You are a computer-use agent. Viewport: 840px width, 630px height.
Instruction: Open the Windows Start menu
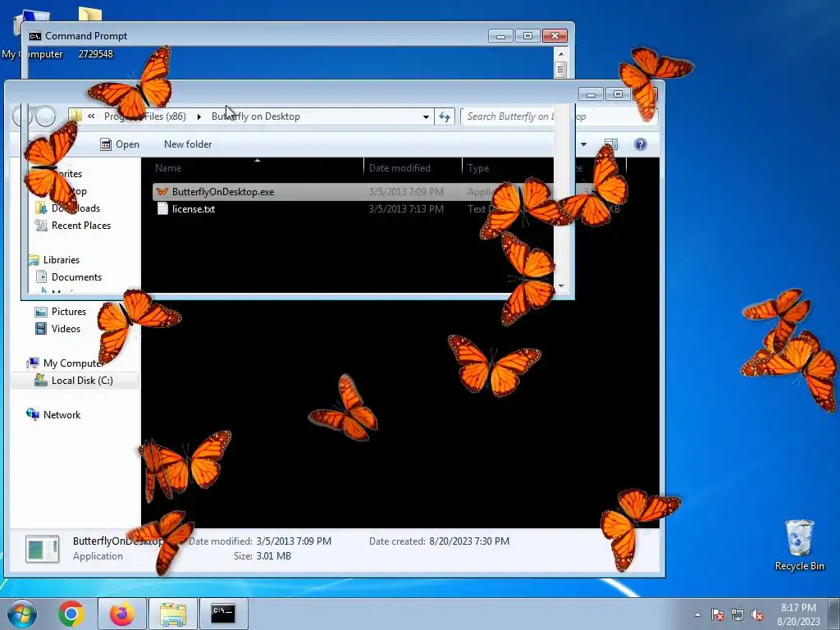pos(22,614)
